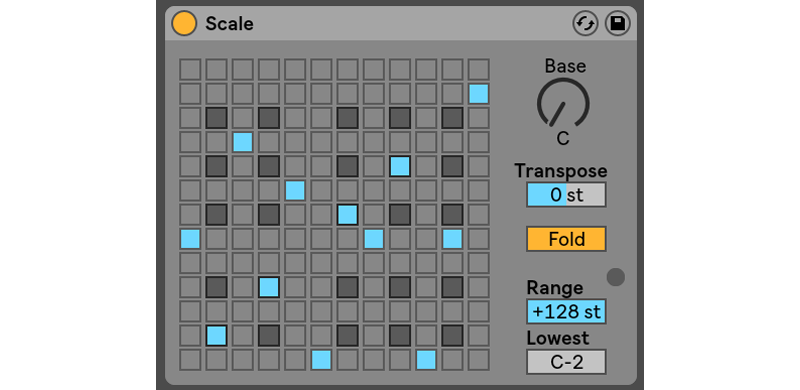Toggle the blue cell in the second row
This screenshot has width=800, height=390.
[478, 94]
